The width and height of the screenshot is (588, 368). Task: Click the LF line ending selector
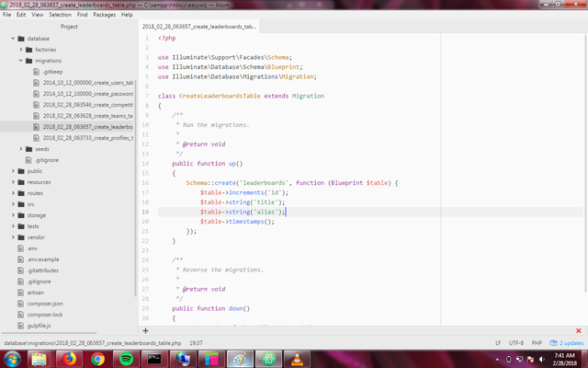[497, 341]
